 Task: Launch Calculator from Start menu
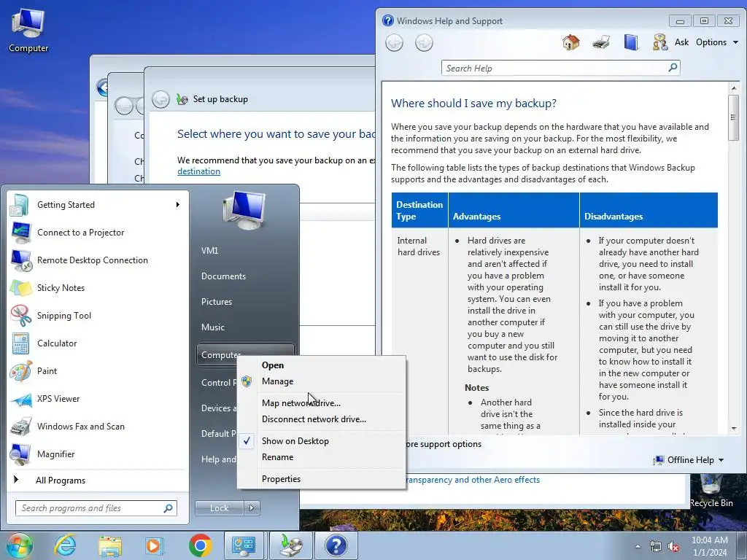tap(98, 343)
